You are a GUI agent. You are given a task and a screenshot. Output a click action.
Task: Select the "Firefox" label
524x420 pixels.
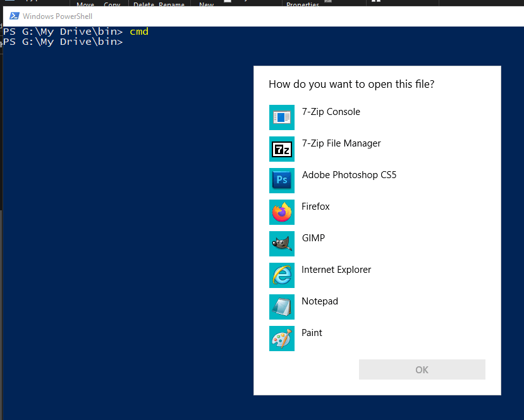[x=315, y=207]
